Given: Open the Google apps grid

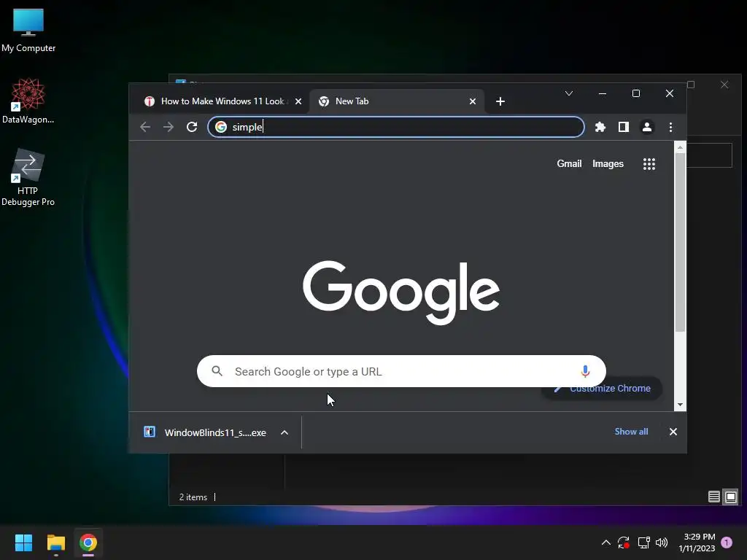Looking at the screenshot, I should point(649,164).
